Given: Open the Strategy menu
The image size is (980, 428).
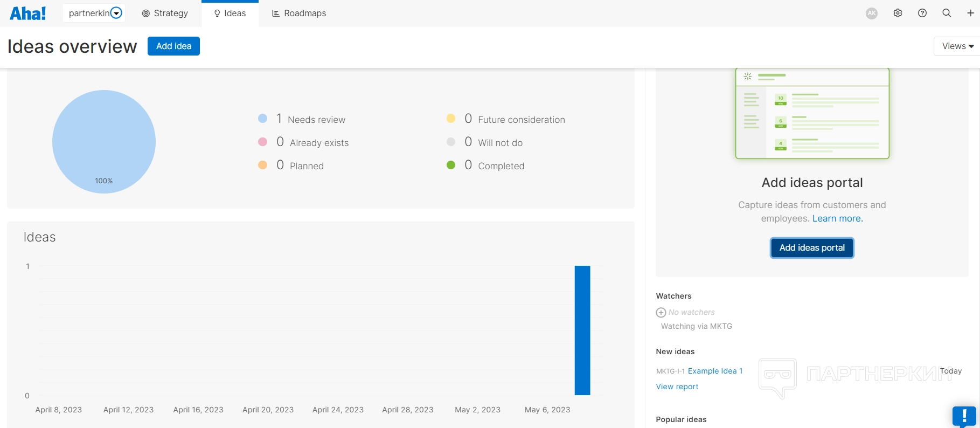Looking at the screenshot, I should pos(165,13).
